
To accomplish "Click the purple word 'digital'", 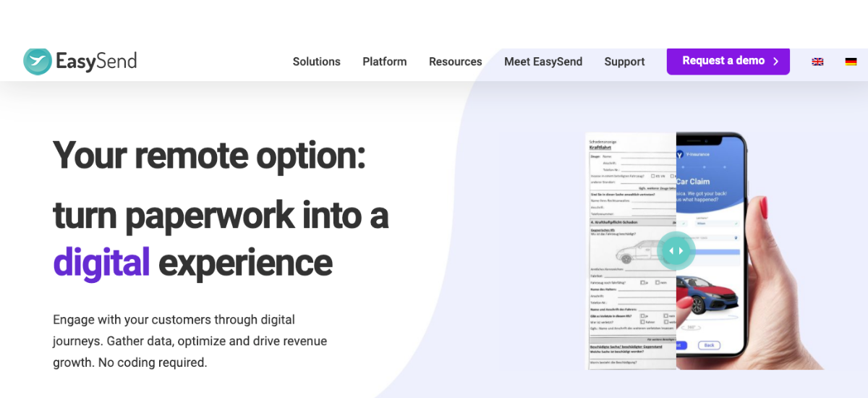I will [x=101, y=262].
